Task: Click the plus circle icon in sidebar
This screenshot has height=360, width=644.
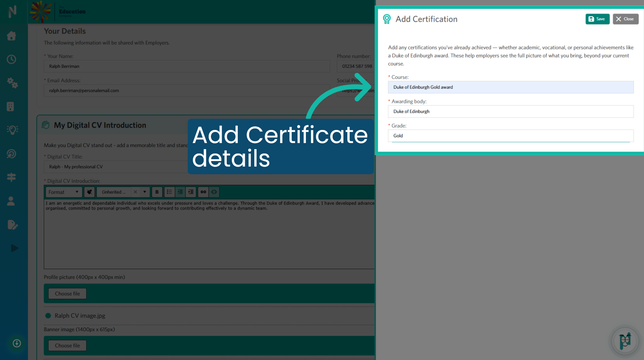Action: pos(17,343)
